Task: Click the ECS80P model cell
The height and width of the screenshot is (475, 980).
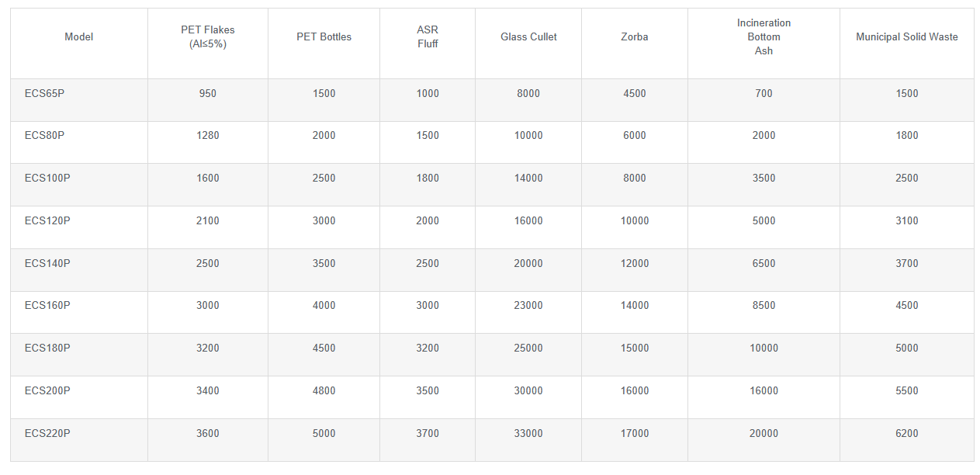Action: click(45, 136)
